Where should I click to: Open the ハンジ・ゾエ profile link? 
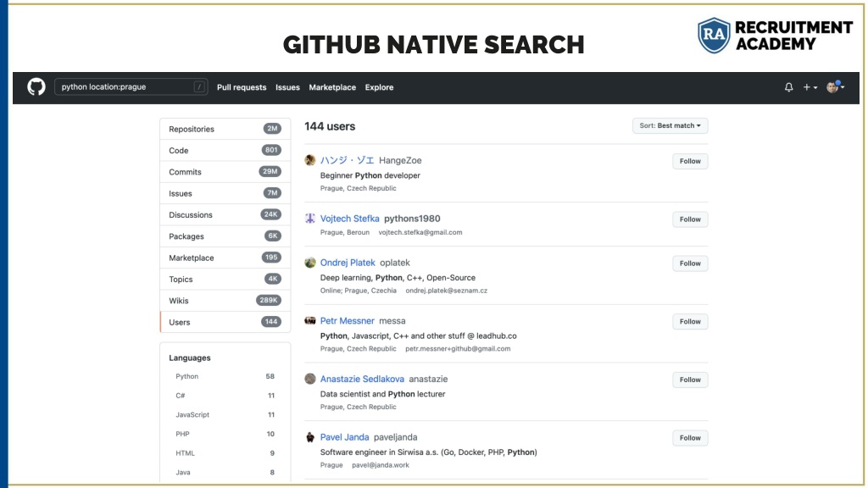click(x=347, y=160)
